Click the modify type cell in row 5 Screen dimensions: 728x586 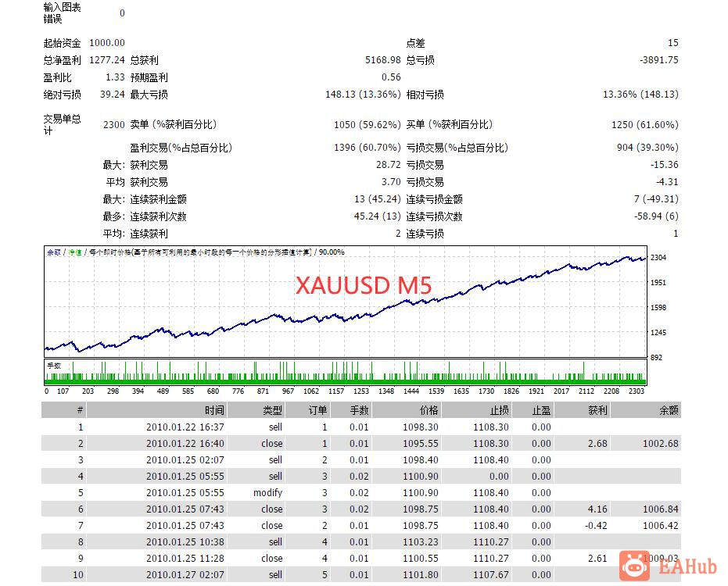click(x=268, y=493)
